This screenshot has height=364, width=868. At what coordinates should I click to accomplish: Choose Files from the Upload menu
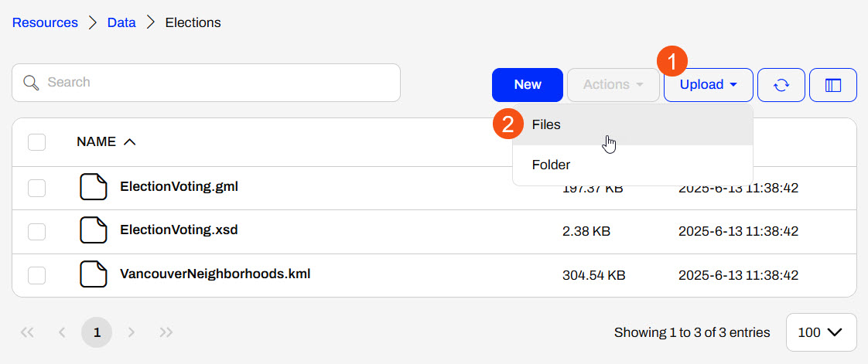[546, 124]
